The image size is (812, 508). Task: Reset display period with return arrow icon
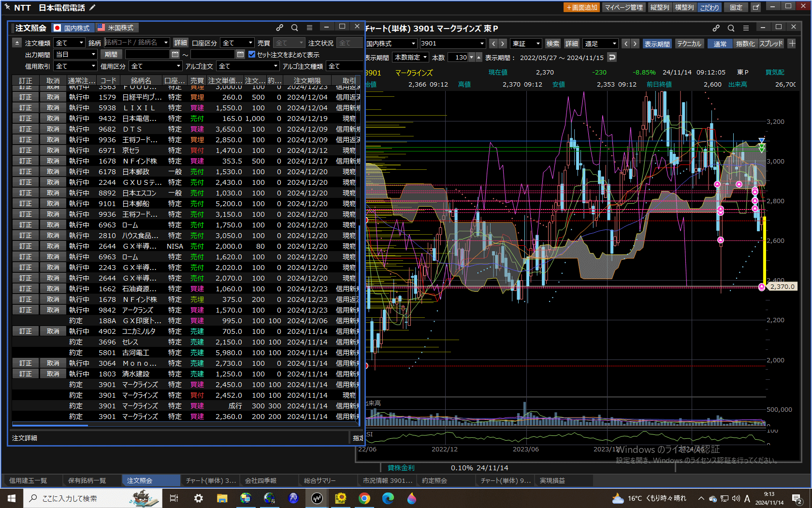point(612,57)
